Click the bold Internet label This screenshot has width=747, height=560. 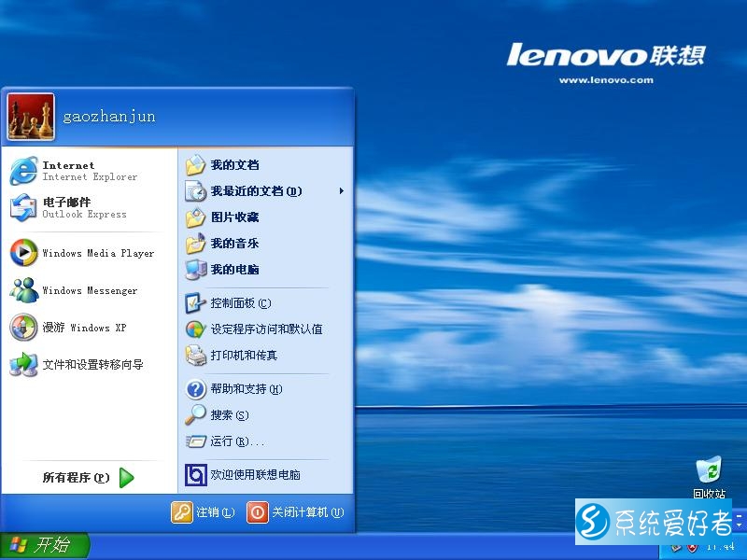click(68, 165)
